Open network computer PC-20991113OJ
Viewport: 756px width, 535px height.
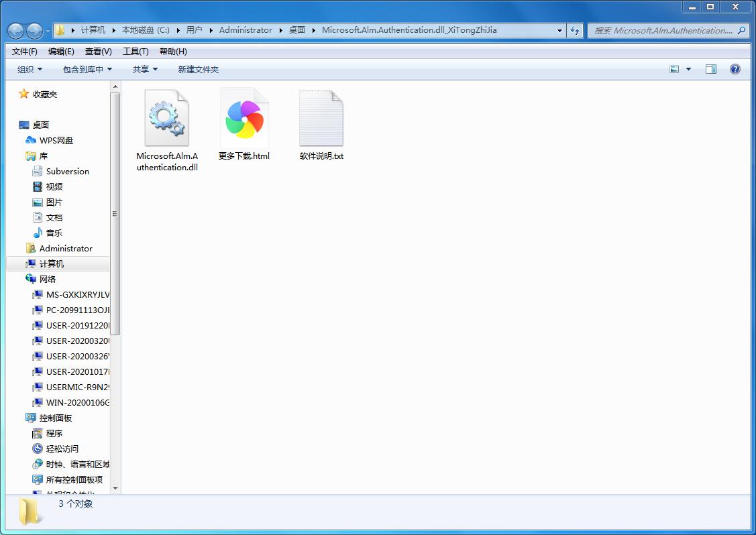pyautogui.click(x=78, y=310)
